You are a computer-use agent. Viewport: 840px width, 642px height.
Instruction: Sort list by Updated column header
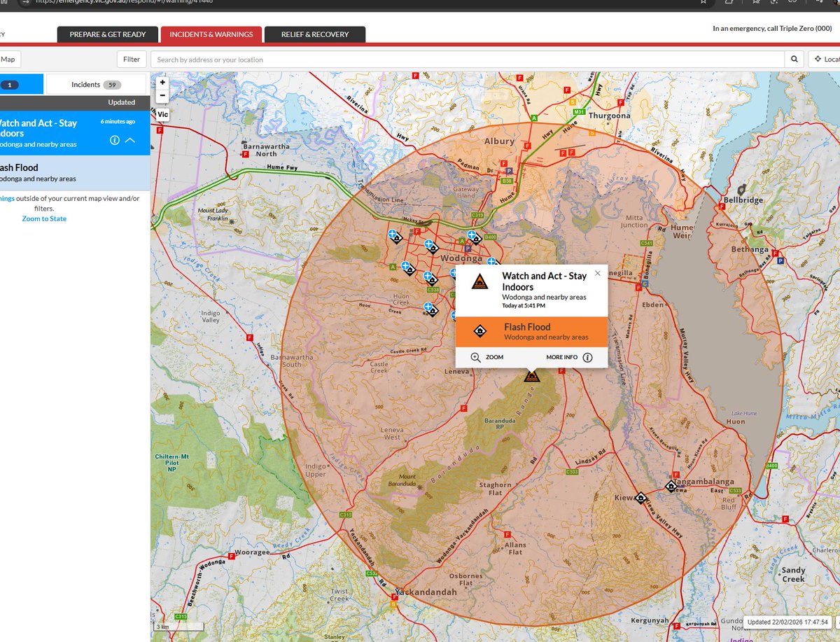(x=121, y=102)
